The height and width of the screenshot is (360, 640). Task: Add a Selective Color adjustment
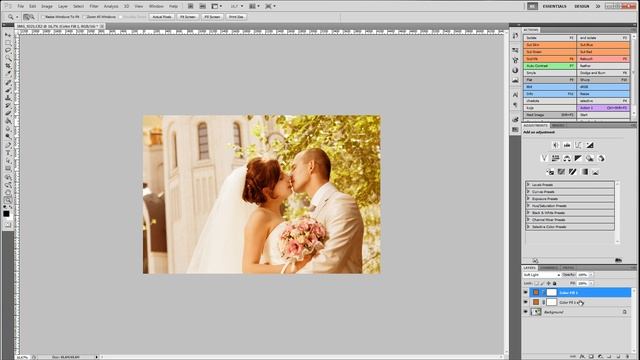click(596, 172)
